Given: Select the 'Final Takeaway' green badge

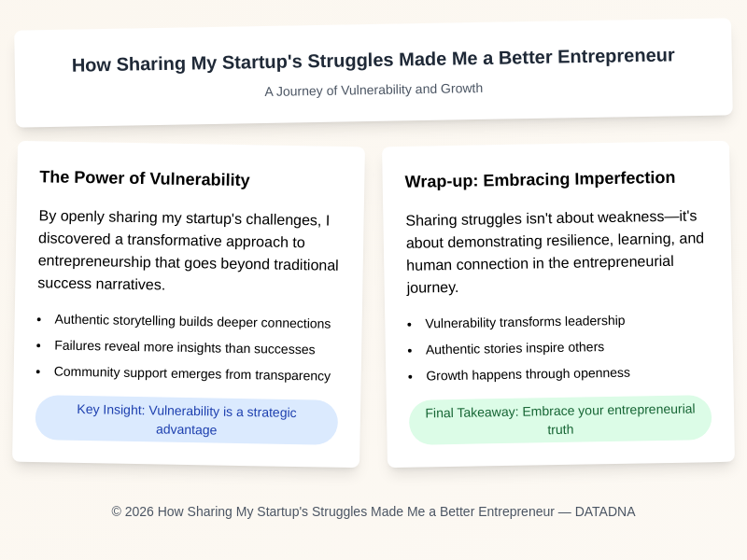Looking at the screenshot, I should pyautogui.click(x=560, y=419).
